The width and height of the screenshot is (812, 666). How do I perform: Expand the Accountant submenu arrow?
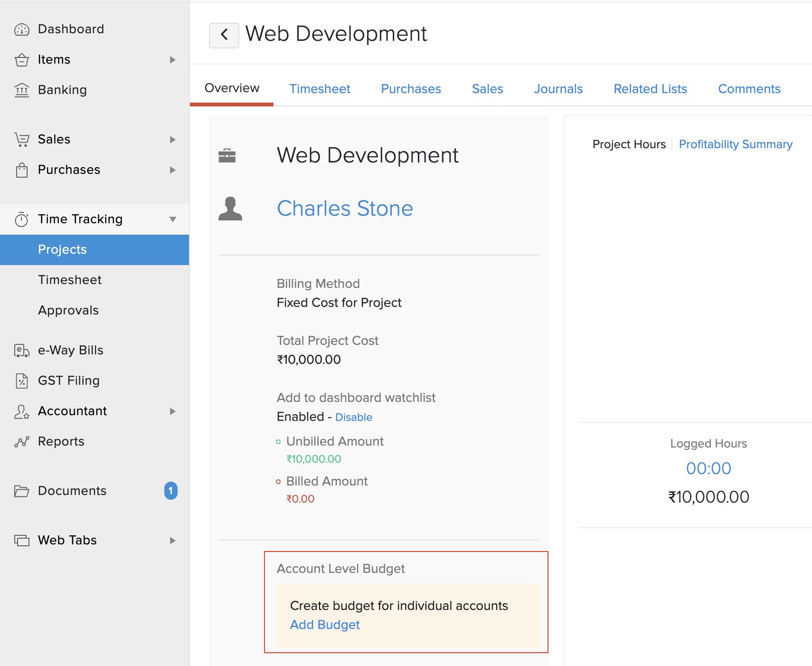[172, 411]
